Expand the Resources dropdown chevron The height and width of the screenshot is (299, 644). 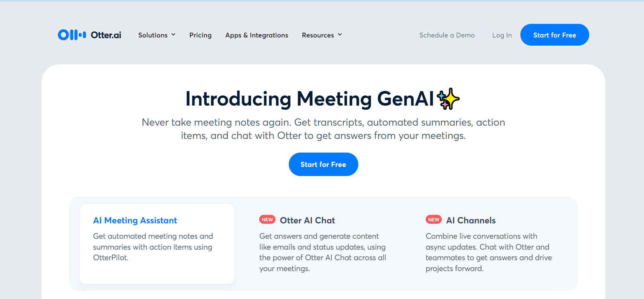click(340, 35)
